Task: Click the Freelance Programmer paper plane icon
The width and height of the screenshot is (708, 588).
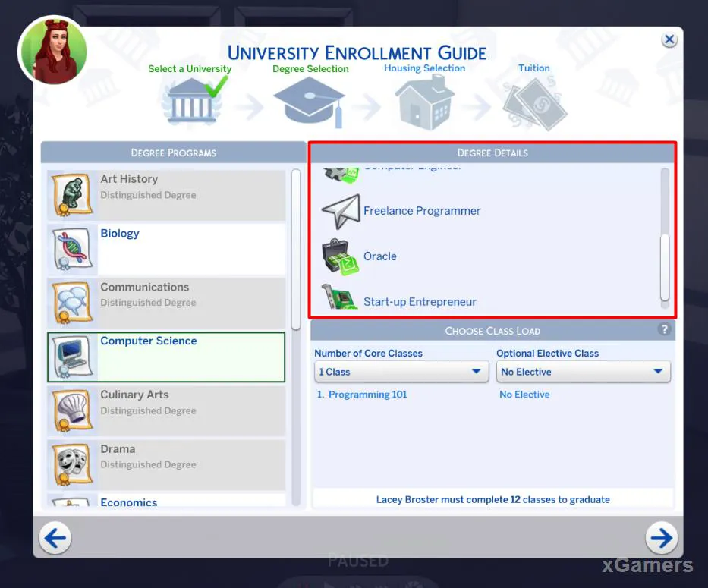Action: coord(341,212)
